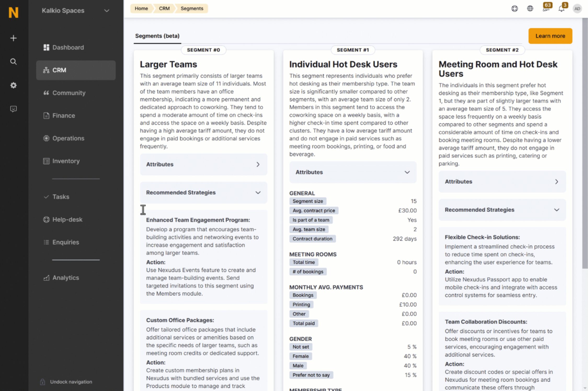Click the Inventory list icon
The height and width of the screenshot is (391, 588).
tap(46, 161)
